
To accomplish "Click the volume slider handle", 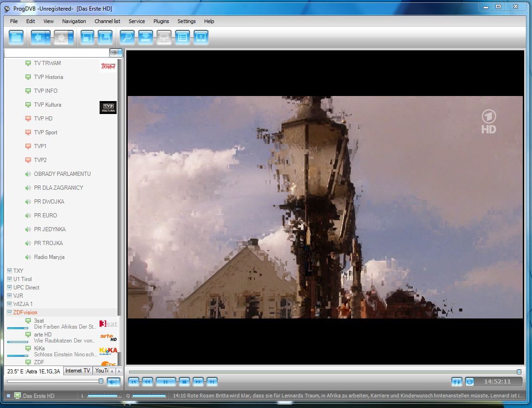I will [101, 381].
